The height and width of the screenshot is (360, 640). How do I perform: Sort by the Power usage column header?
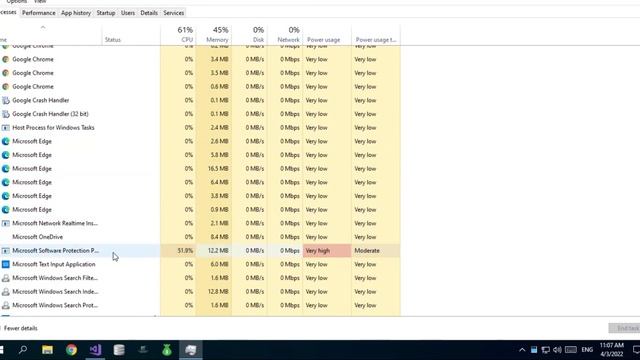pyautogui.click(x=327, y=35)
